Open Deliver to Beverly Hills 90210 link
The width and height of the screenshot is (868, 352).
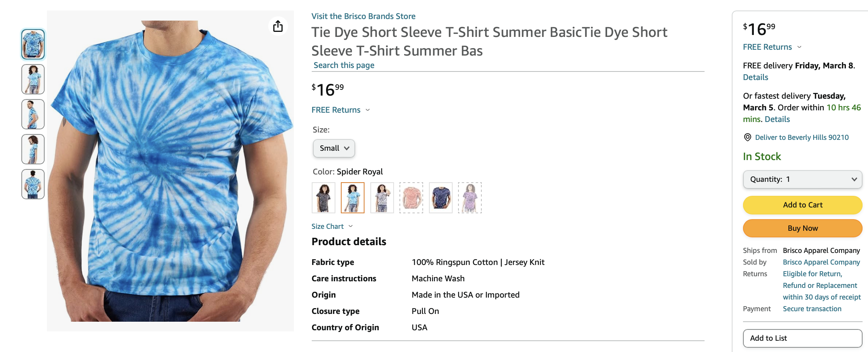(x=802, y=137)
